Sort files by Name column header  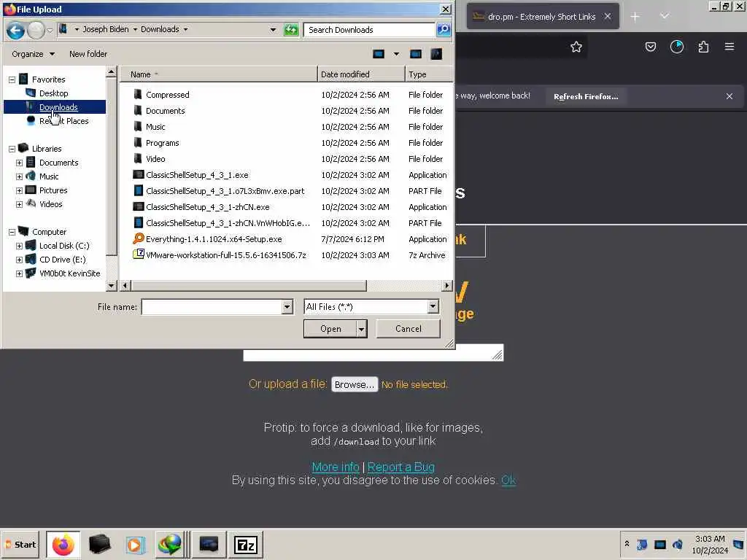pyautogui.click(x=219, y=74)
